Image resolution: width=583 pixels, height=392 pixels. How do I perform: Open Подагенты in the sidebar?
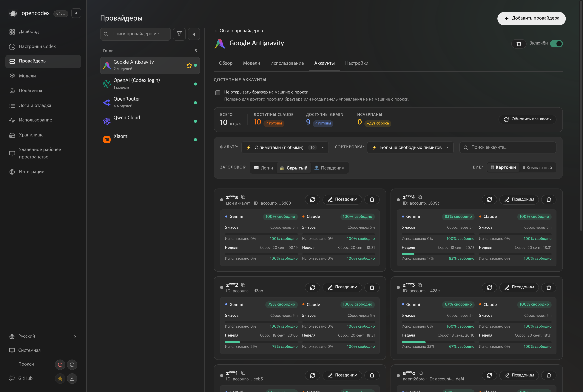coord(43,91)
